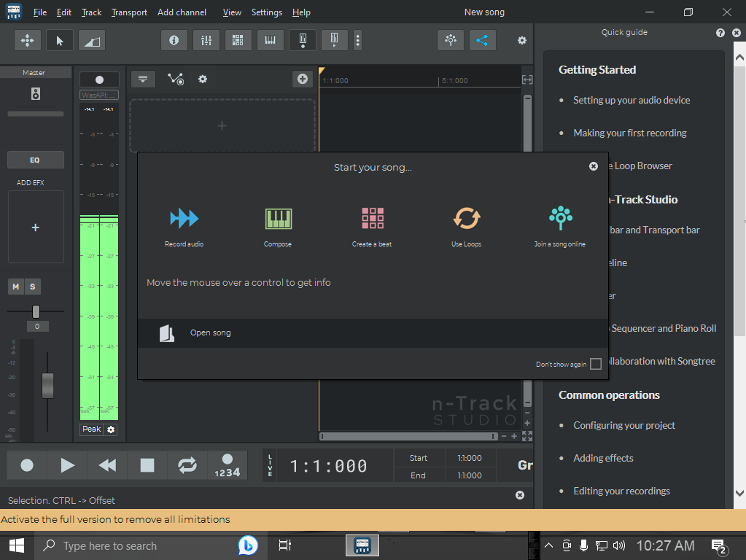Click the Master speaker icon

point(36,94)
